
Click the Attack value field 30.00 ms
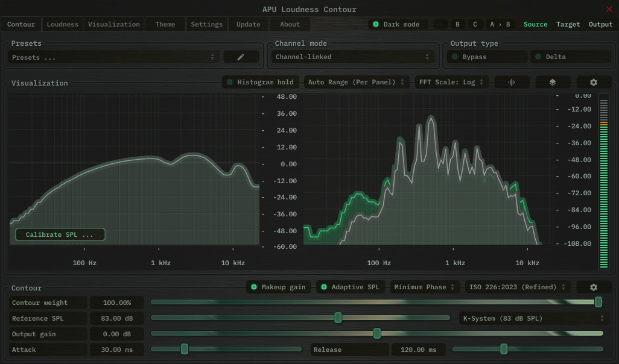click(117, 350)
